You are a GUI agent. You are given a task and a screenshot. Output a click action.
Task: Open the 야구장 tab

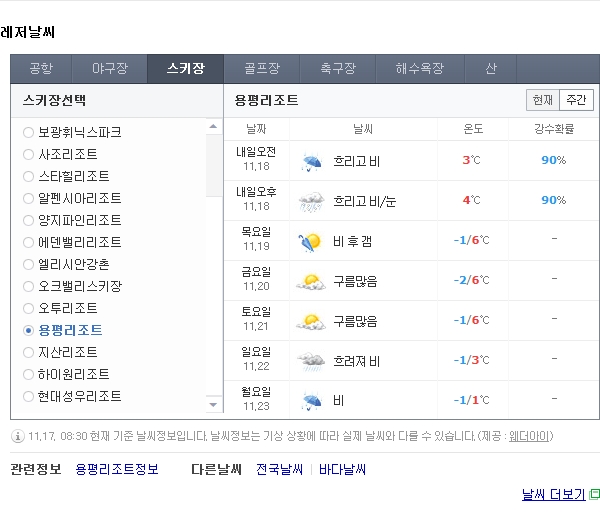click(109, 69)
